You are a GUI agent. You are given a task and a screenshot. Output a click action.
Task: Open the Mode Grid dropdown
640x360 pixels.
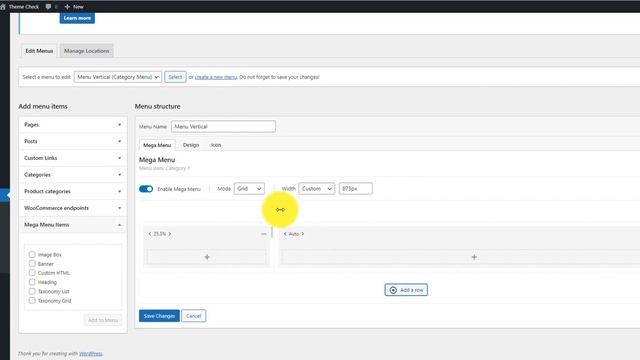pos(249,189)
